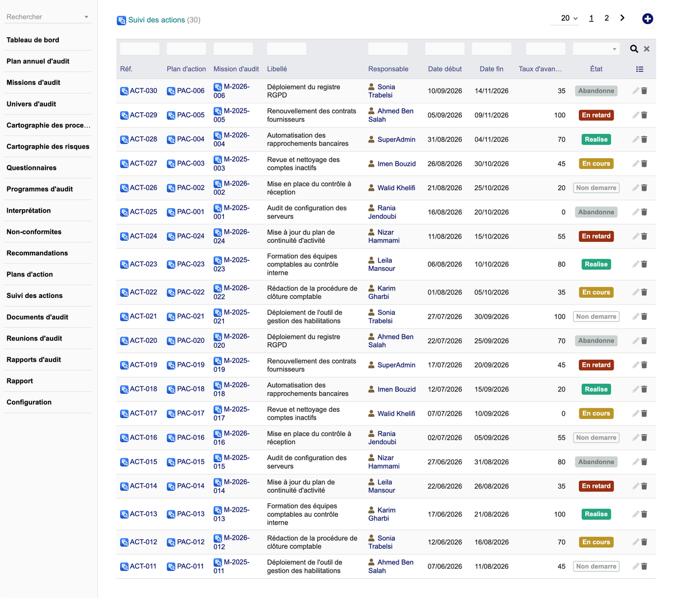Click the Réf. filter input field
The width and height of the screenshot is (673, 616).
click(x=140, y=49)
